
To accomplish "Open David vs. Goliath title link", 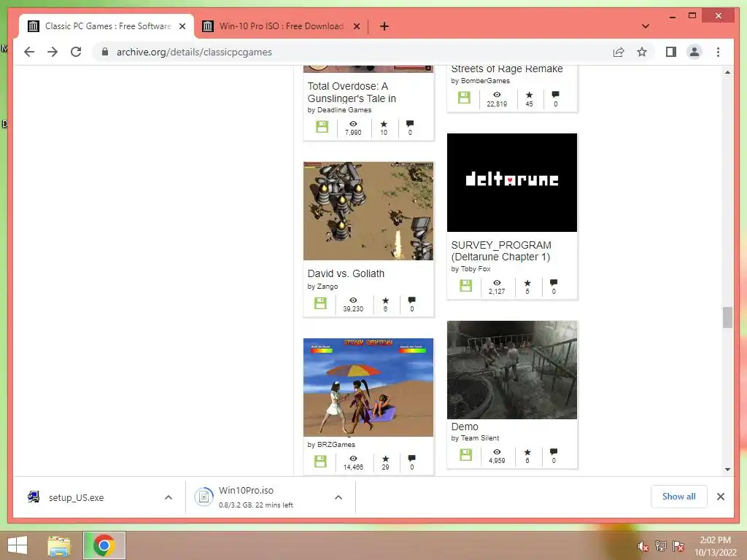I will click(346, 274).
